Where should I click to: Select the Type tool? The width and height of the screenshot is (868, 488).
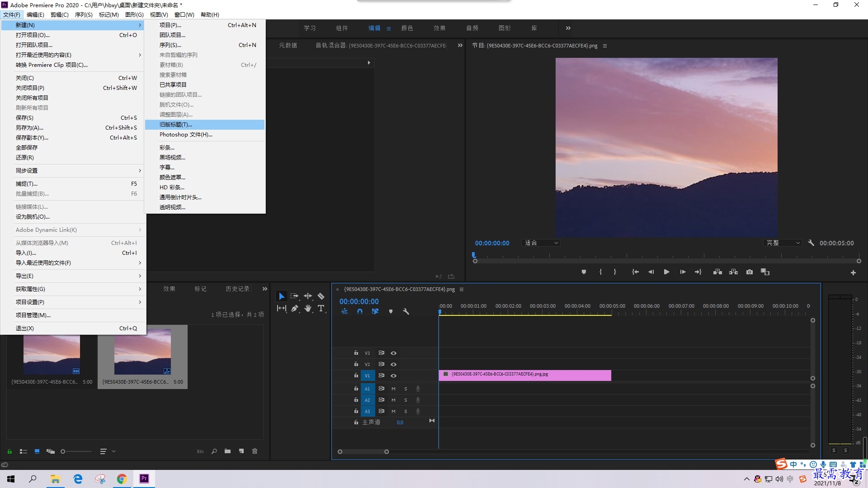click(321, 308)
